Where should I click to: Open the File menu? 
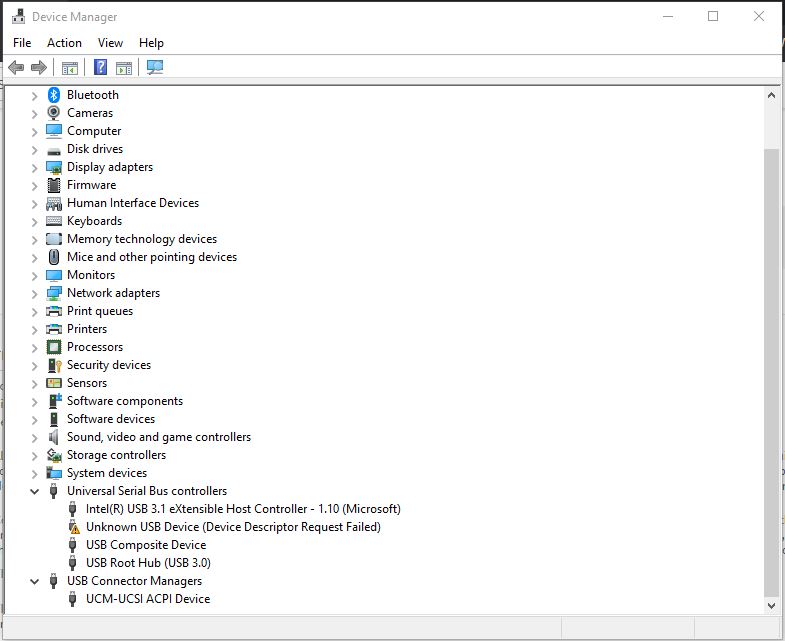(22, 43)
